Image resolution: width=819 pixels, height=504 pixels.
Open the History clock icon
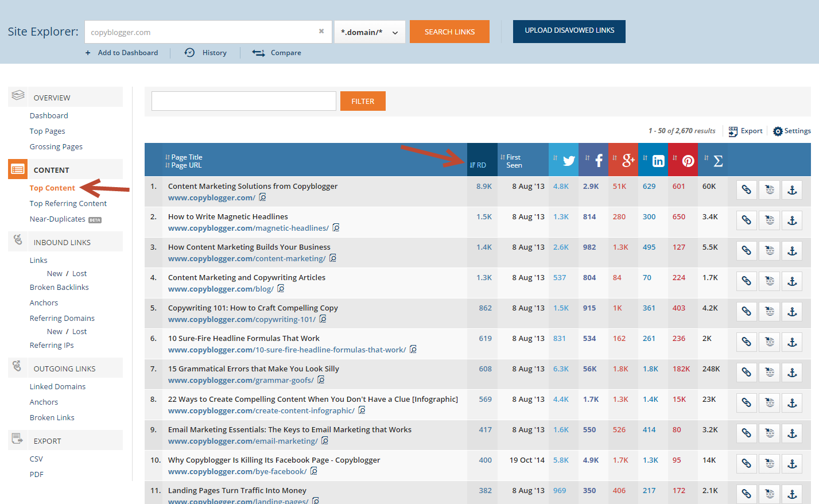click(189, 53)
